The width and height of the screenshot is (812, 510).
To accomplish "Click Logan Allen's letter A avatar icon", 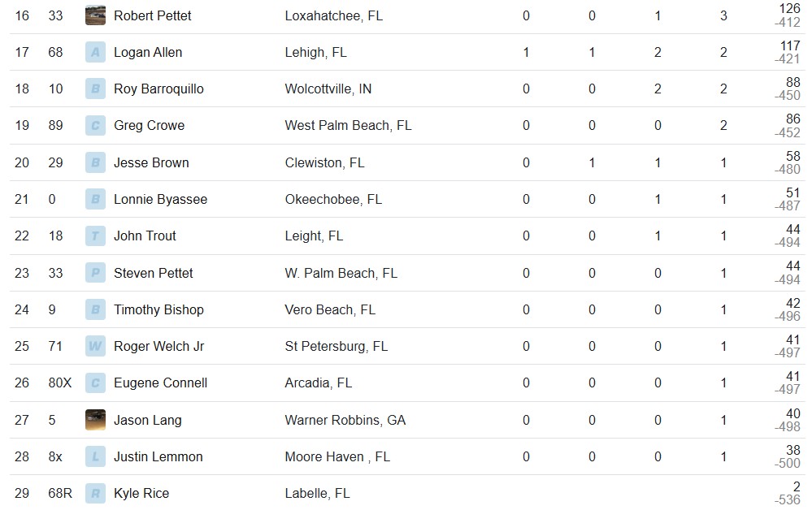I will 95,52.
